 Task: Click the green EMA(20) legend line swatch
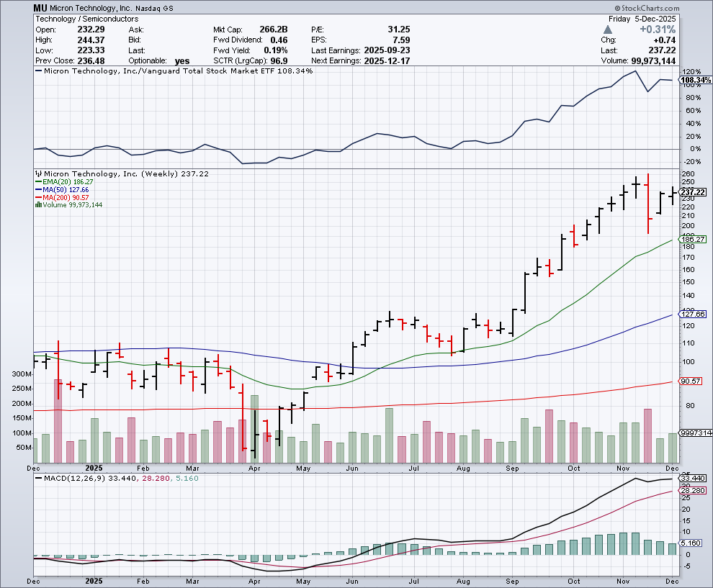click(37, 182)
